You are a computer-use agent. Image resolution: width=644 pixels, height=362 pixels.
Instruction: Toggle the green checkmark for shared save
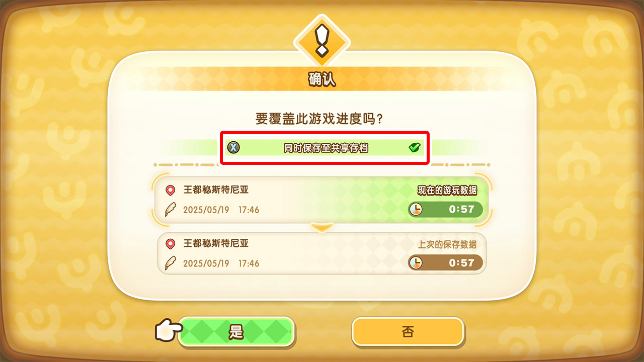coord(415,147)
